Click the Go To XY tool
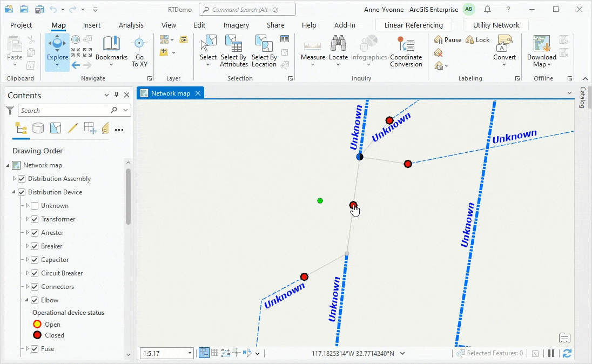592x364 pixels. 139,51
